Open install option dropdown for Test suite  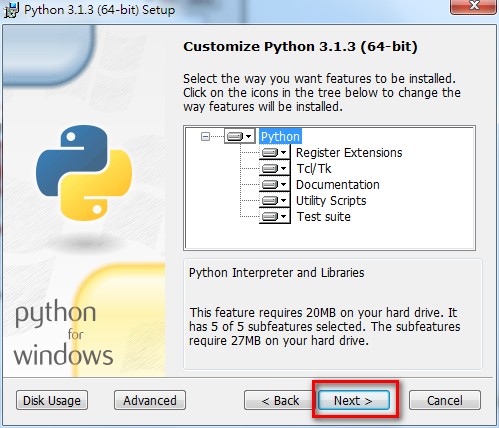pos(275,216)
